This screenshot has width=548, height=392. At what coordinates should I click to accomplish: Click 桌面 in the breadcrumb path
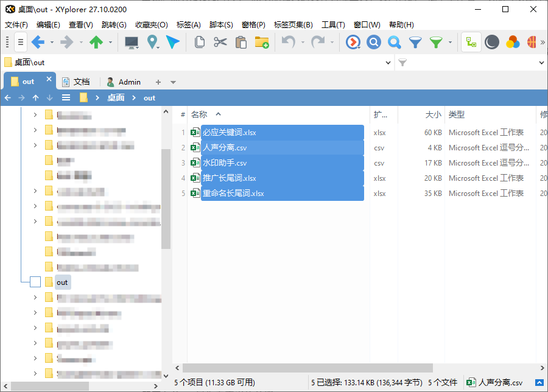pyautogui.click(x=115, y=97)
